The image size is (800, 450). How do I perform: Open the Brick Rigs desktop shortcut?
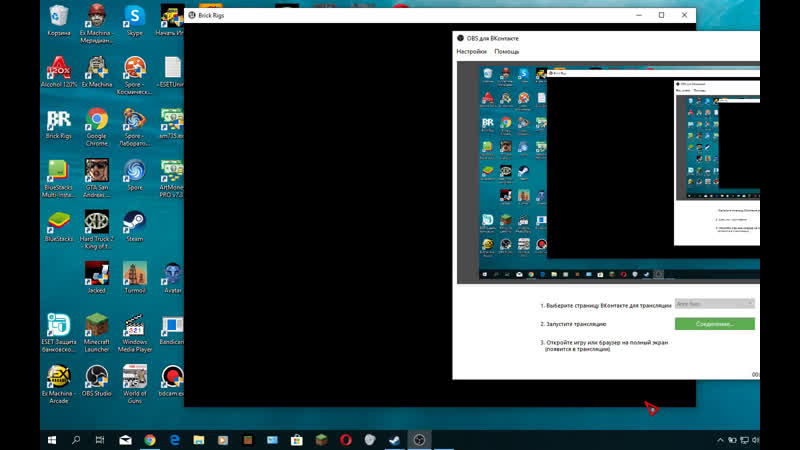(59, 123)
